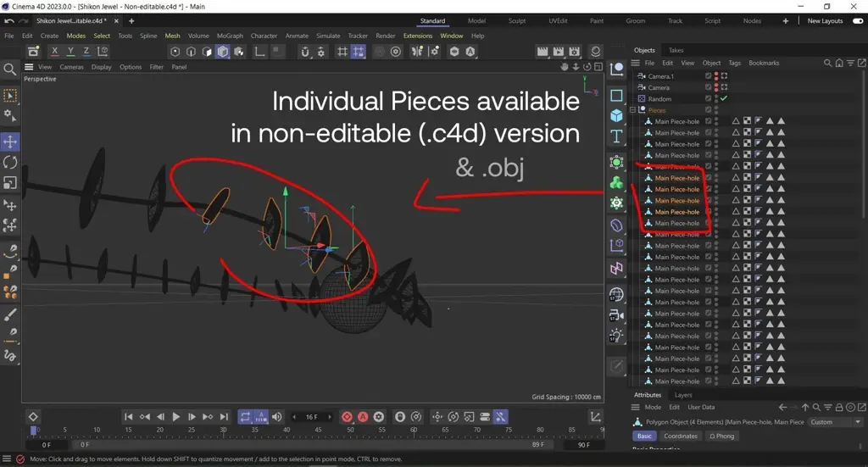868x467 pixels.
Task: Toggle loop playback mode
Action: (245, 417)
